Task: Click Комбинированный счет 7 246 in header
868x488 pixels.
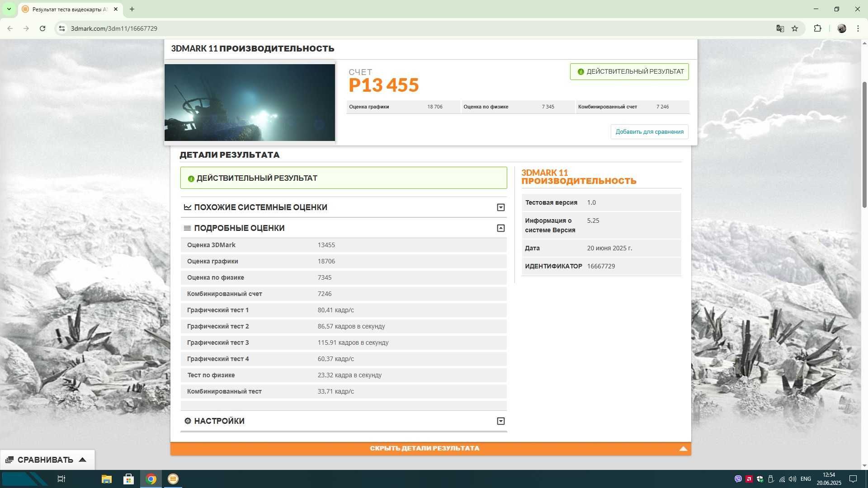Action: [632, 107]
